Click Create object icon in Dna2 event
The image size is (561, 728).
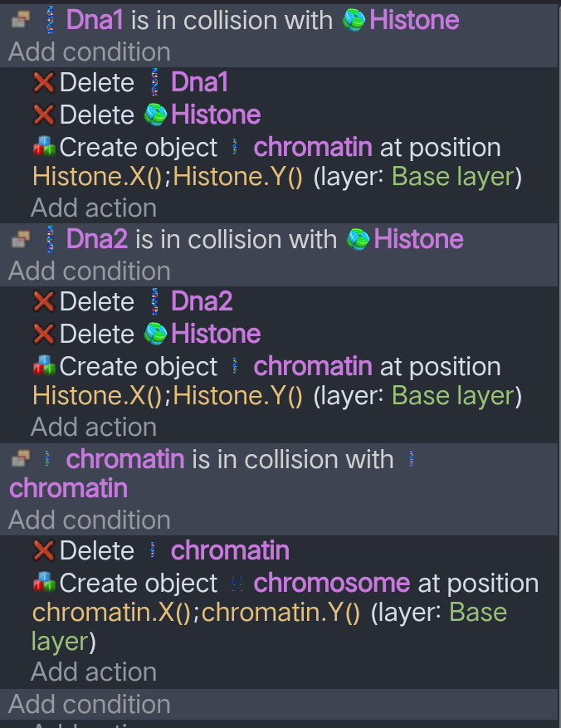[x=43, y=367]
